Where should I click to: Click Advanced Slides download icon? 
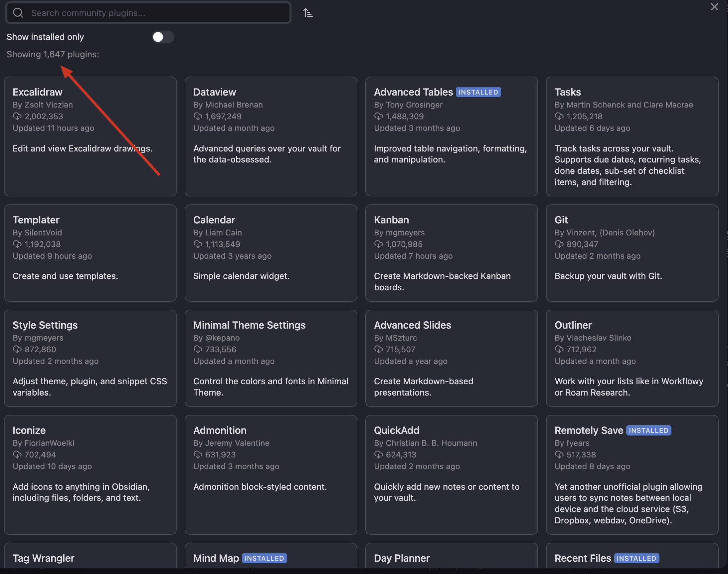[x=378, y=350]
